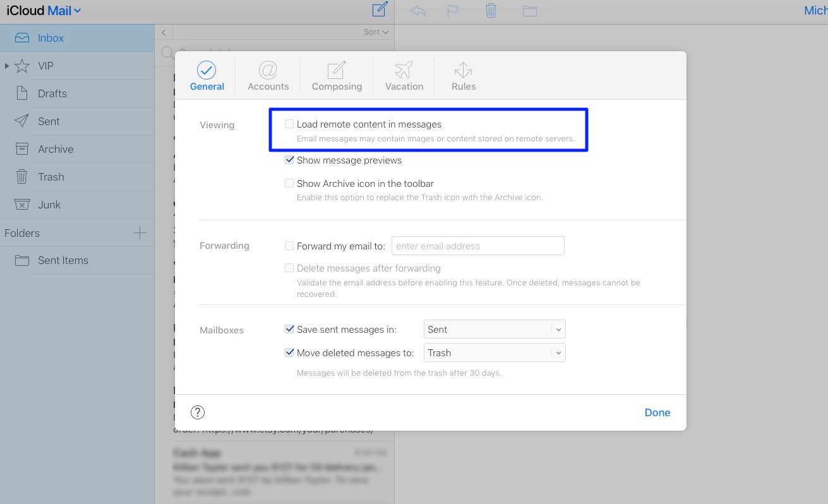This screenshot has width=828, height=504.
Task: Switch to the Rules tab
Action: click(x=464, y=76)
